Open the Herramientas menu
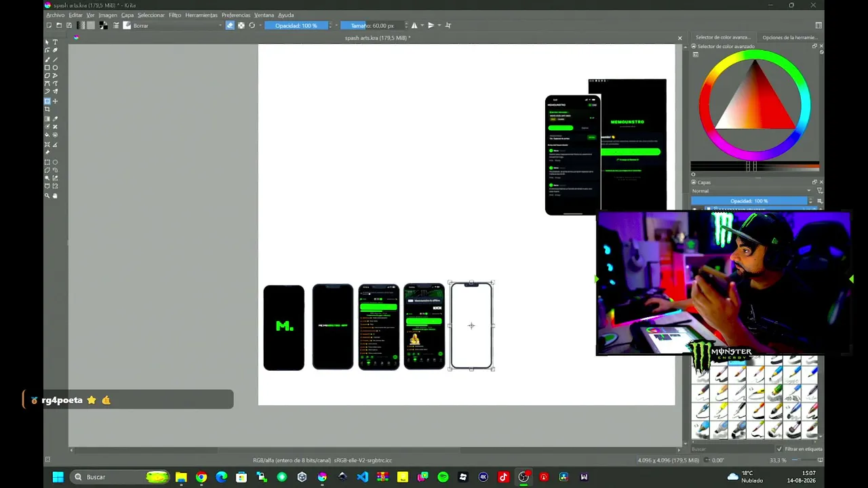868x488 pixels. (201, 15)
